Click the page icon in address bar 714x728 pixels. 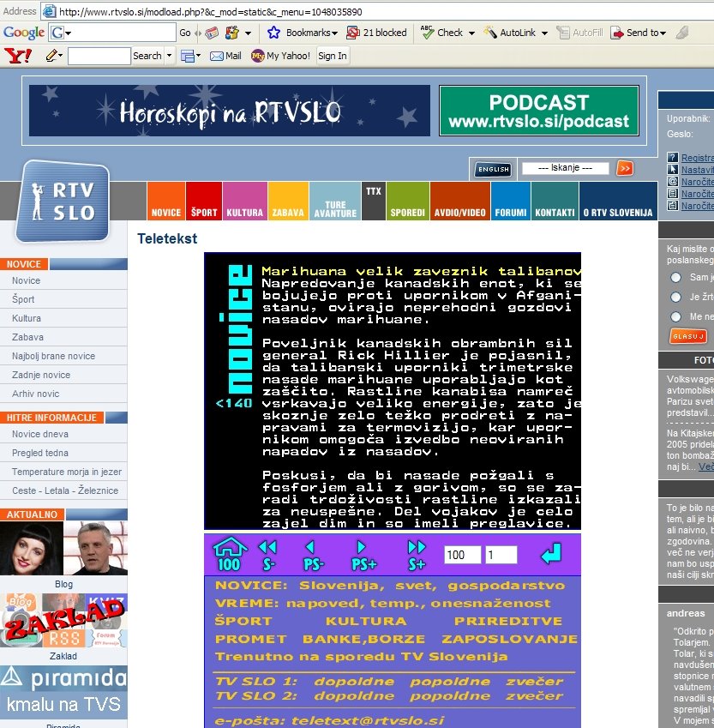(49, 11)
